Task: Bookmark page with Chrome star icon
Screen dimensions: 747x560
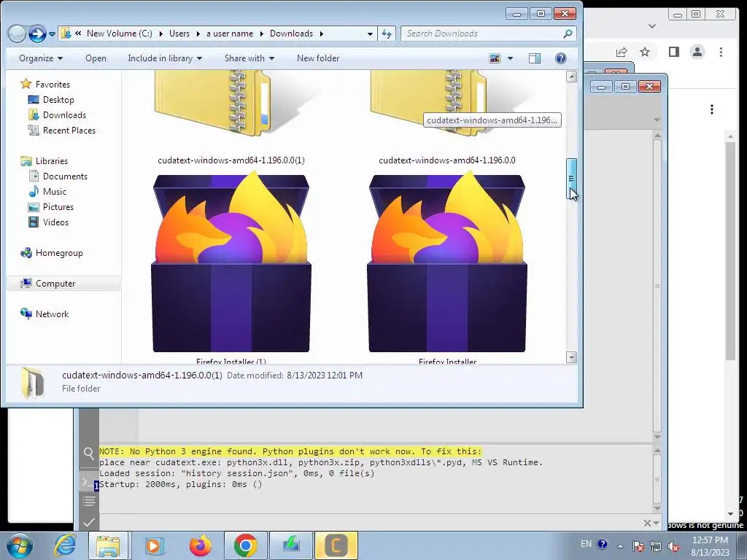Action: [645, 52]
